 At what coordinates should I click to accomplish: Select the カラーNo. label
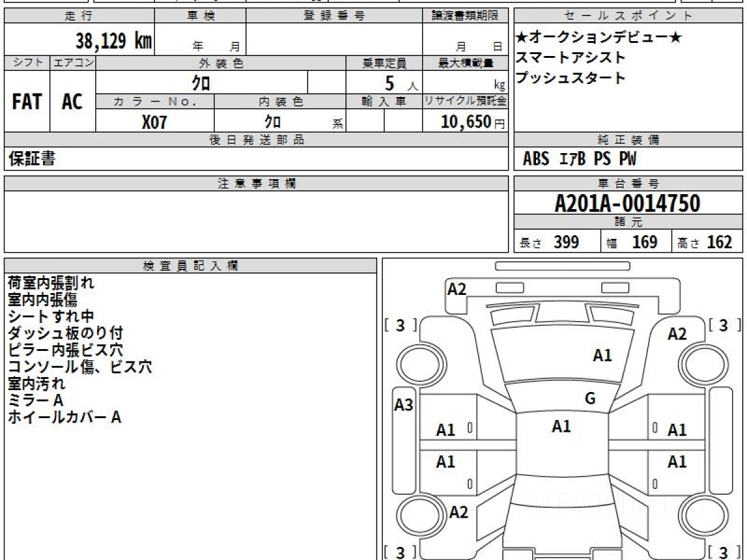point(155,102)
